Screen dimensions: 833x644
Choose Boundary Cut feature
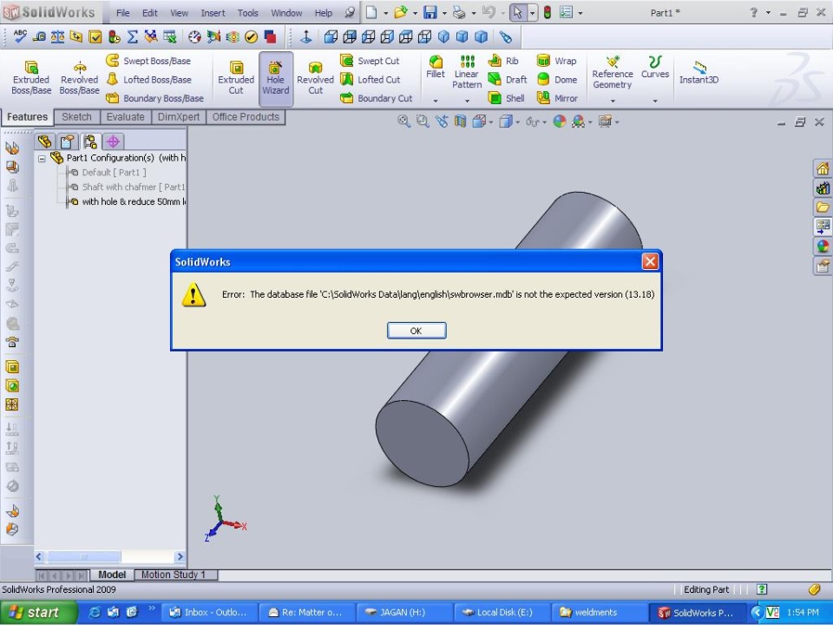coord(376,98)
